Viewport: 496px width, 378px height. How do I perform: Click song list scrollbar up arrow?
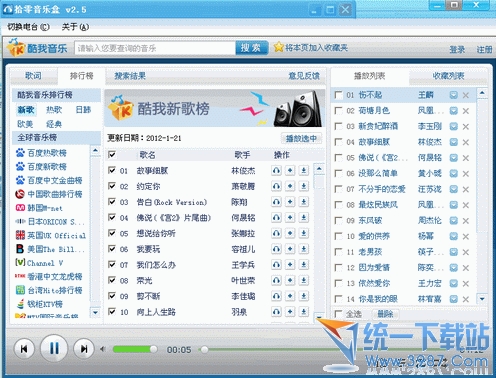pos(319,169)
